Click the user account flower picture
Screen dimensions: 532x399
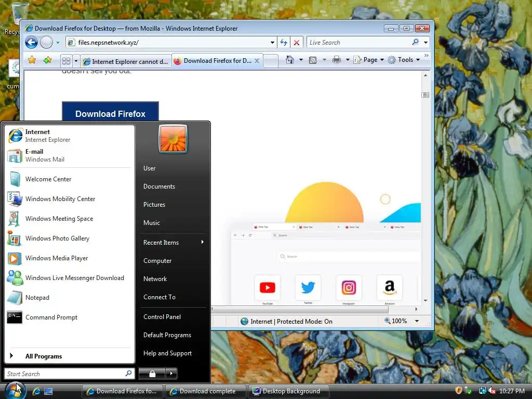coord(173,139)
